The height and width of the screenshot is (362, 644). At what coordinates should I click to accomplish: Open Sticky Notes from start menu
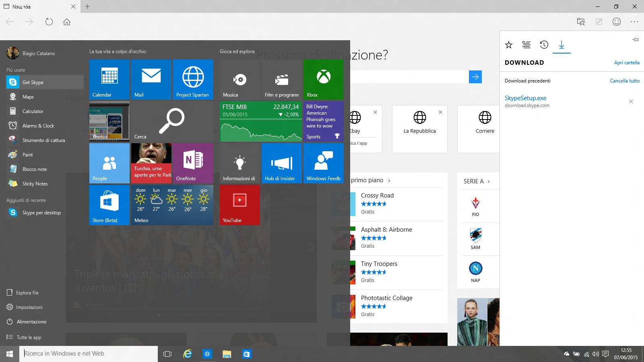(45, 184)
